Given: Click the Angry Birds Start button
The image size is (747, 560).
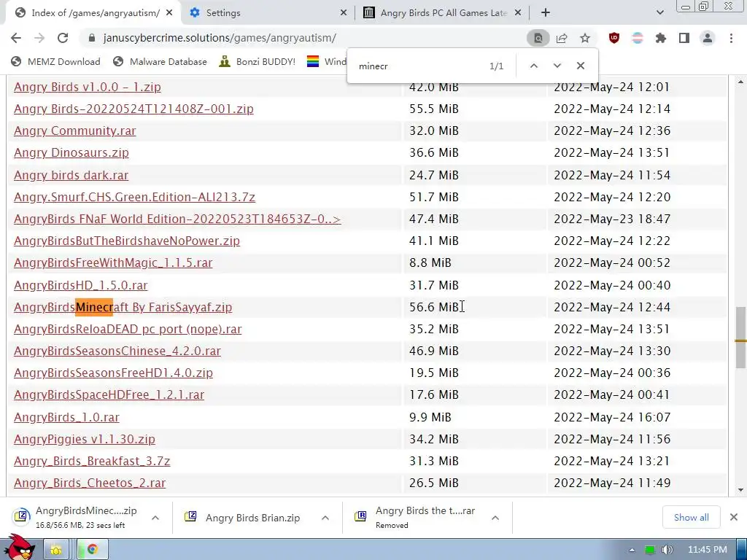Looking at the screenshot, I should click(19, 547).
